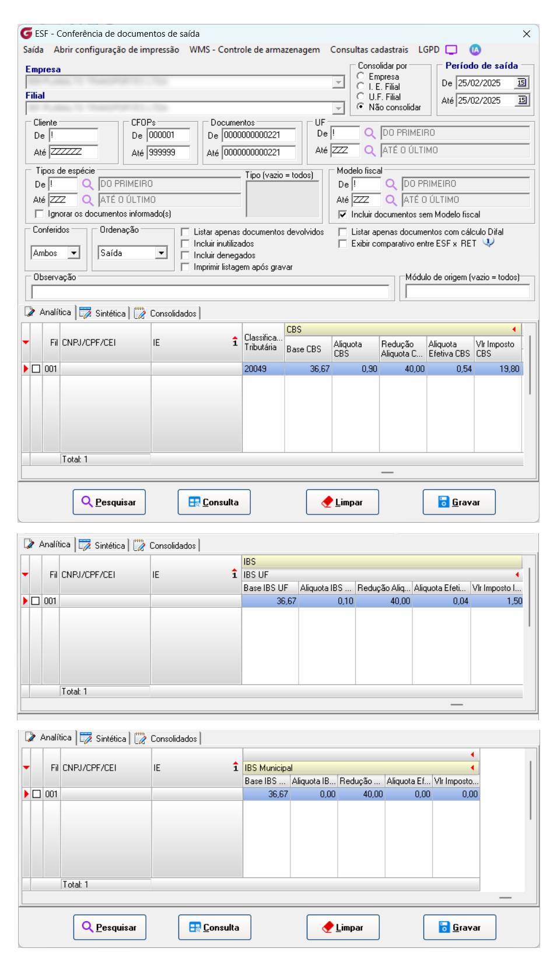The image size is (557, 980).
Task: Open 'Abrir configuração de impressão' menu
Action: 117,50
